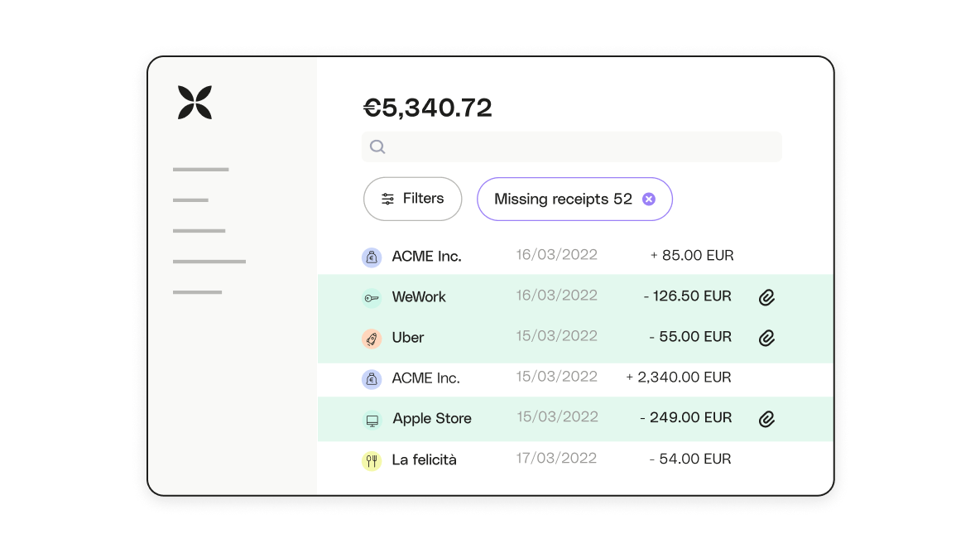The image size is (980, 553).
Task: Click the money bag icon for 85.00 ACME
Action: click(372, 257)
